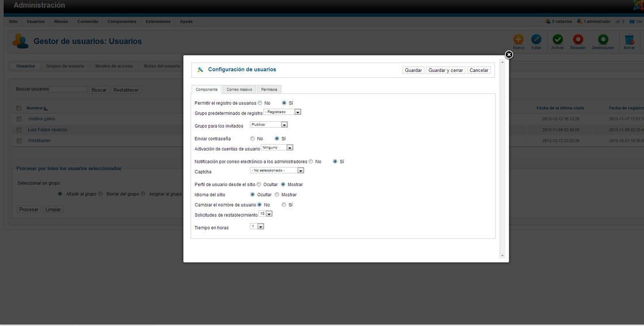Image resolution: width=644 pixels, height=326 pixels.
Task: Click the Restablecer button
Action: coord(126,90)
